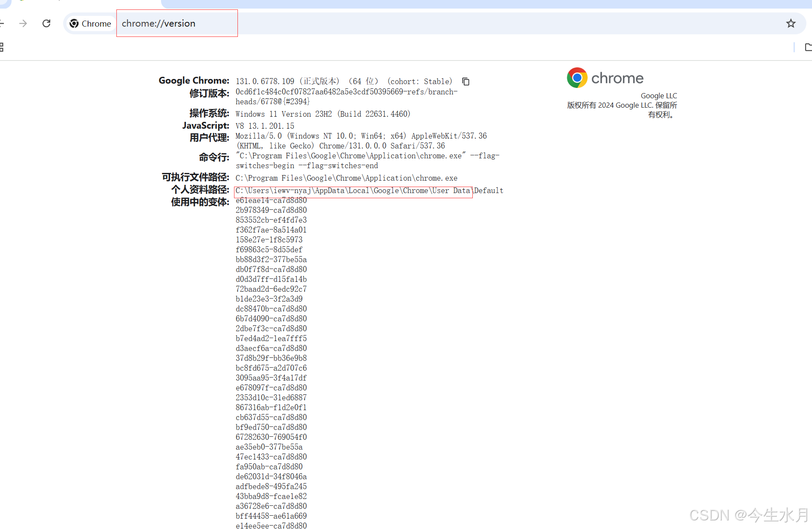812x529 pixels.
Task: Click variation 37d8b29f-bb36e9b8
Action: point(271,358)
